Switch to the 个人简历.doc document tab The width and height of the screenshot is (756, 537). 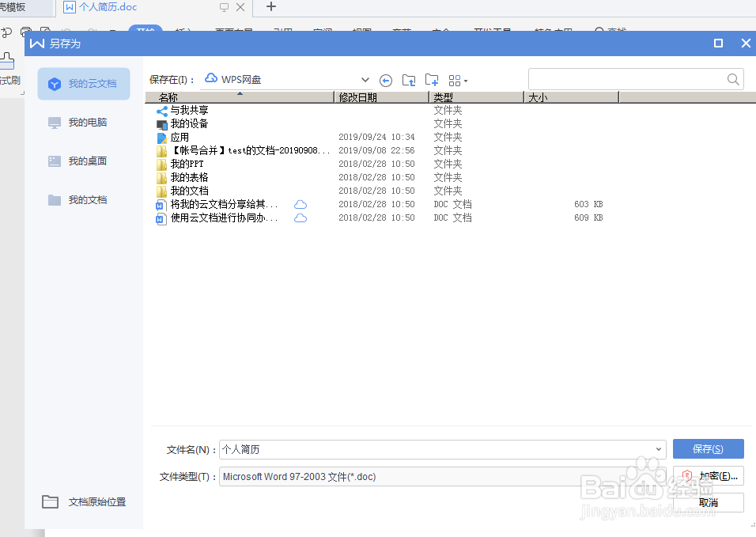pyautogui.click(x=104, y=7)
